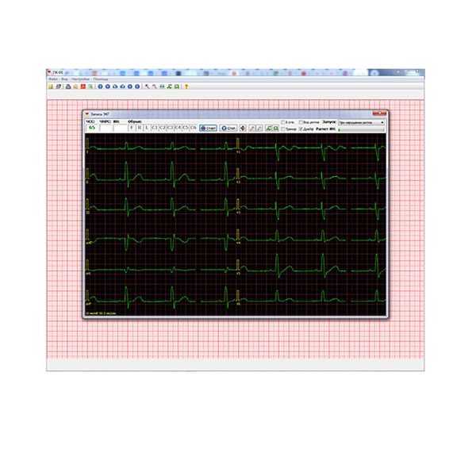Click the green rectangle icon after the magnifiers
This screenshot has width=476, height=476.
click(x=162, y=86)
